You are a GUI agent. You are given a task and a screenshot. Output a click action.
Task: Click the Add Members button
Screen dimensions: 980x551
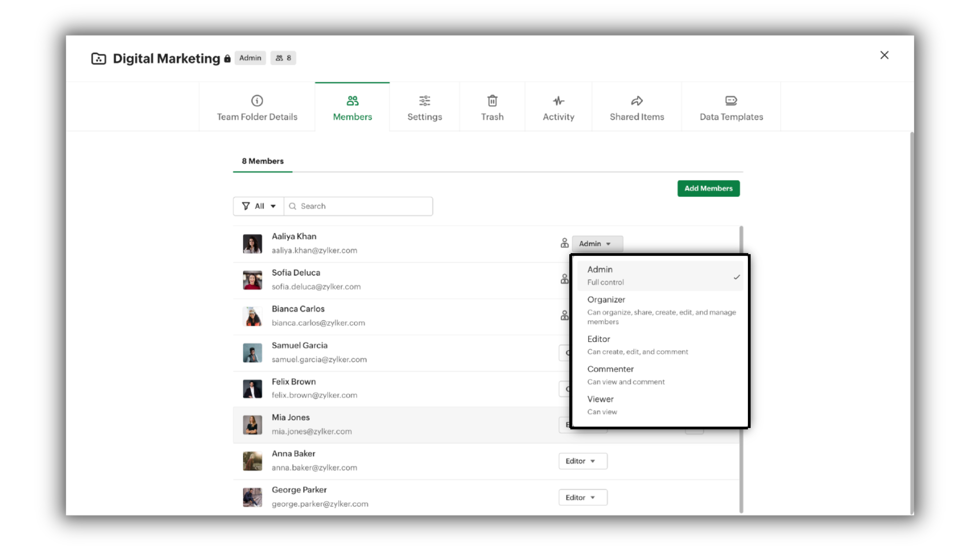[x=708, y=188]
